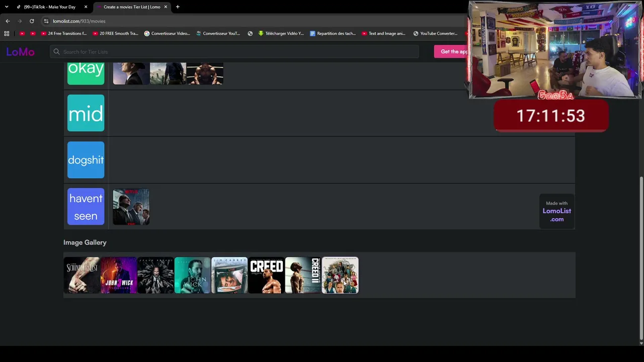This screenshot has height=362, width=644.
Task: Go back to the previous page
Action: coord(8,21)
